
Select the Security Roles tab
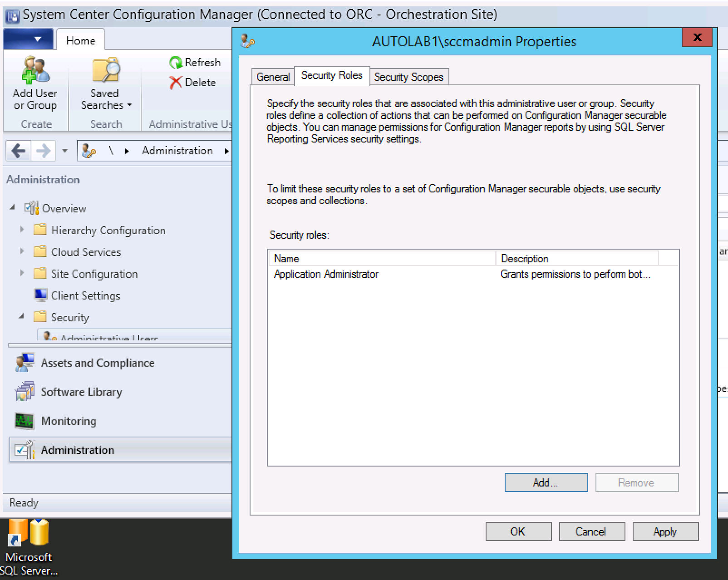pyautogui.click(x=332, y=75)
